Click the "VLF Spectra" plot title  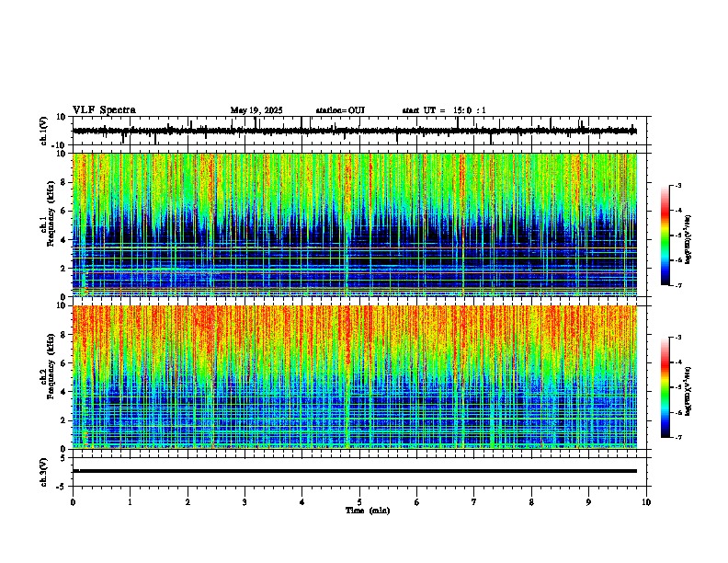pyautogui.click(x=104, y=110)
